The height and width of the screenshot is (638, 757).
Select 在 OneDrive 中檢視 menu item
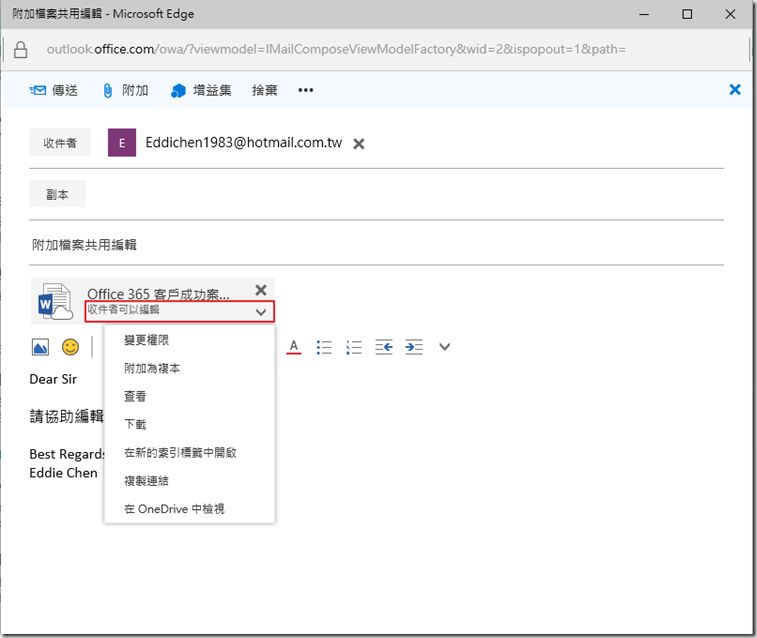[x=174, y=509]
